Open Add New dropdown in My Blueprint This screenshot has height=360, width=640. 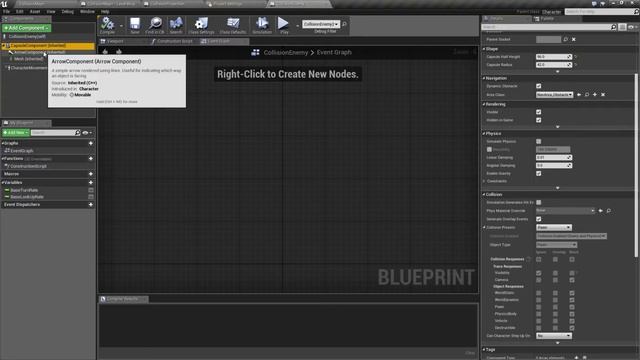(x=16, y=133)
